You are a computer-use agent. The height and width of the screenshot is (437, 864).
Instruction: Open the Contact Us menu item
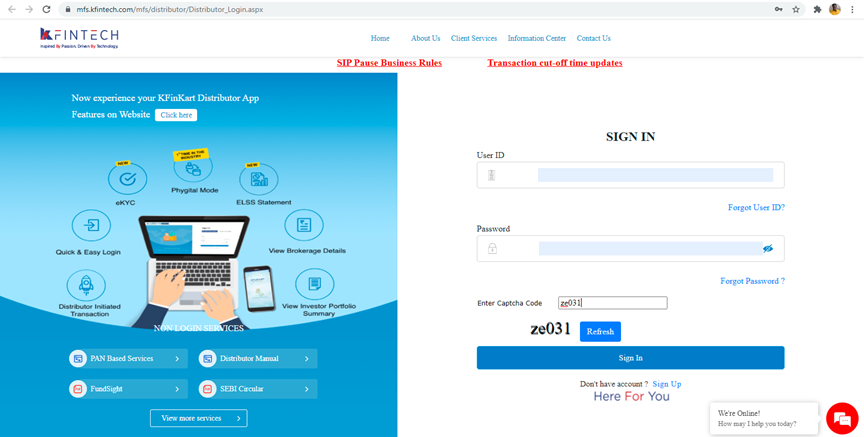[593, 39]
